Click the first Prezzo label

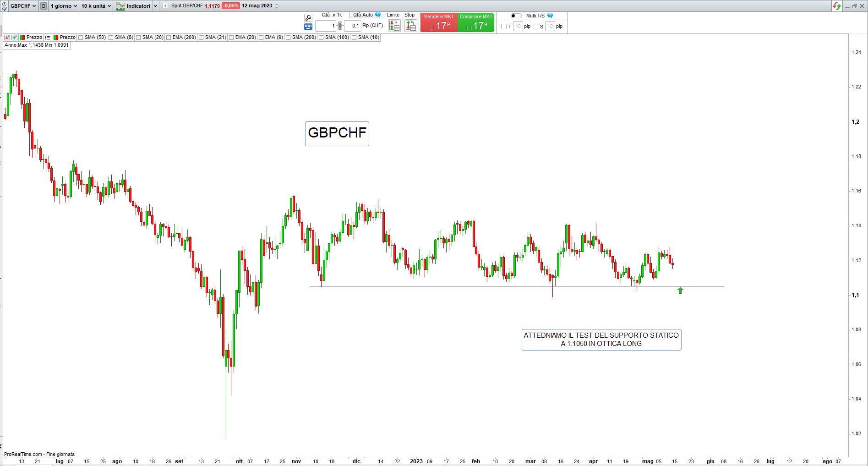[34, 38]
